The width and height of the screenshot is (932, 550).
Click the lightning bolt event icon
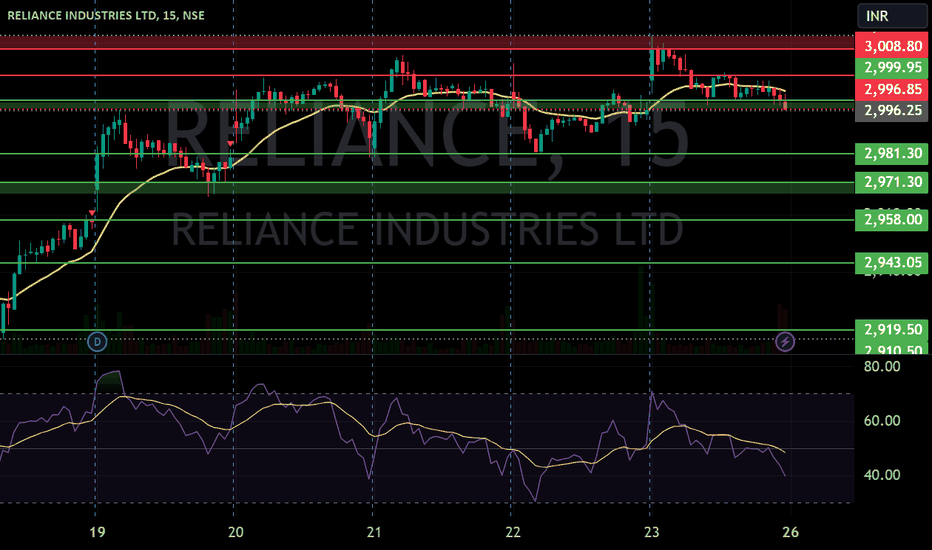click(785, 342)
